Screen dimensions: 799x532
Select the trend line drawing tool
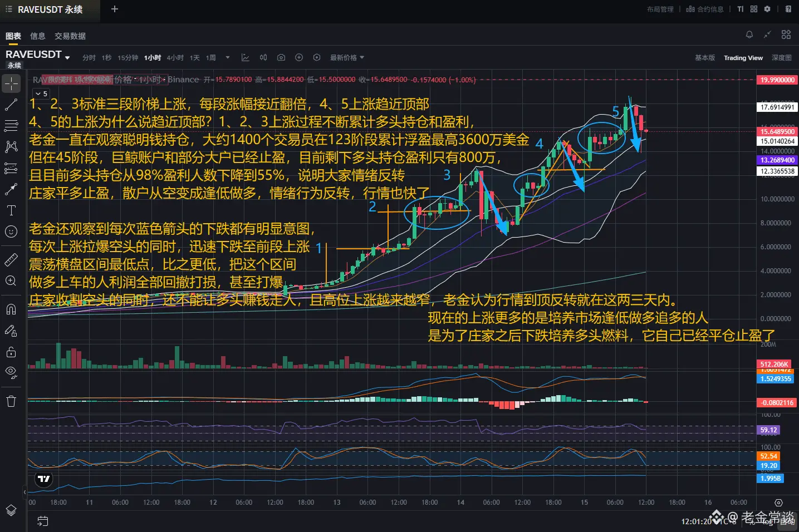(x=11, y=105)
